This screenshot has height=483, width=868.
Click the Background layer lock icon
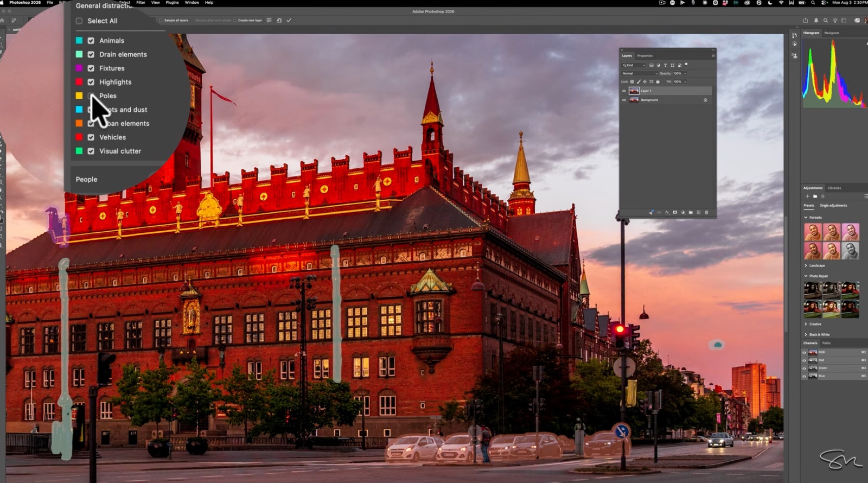tap(705, 100)
